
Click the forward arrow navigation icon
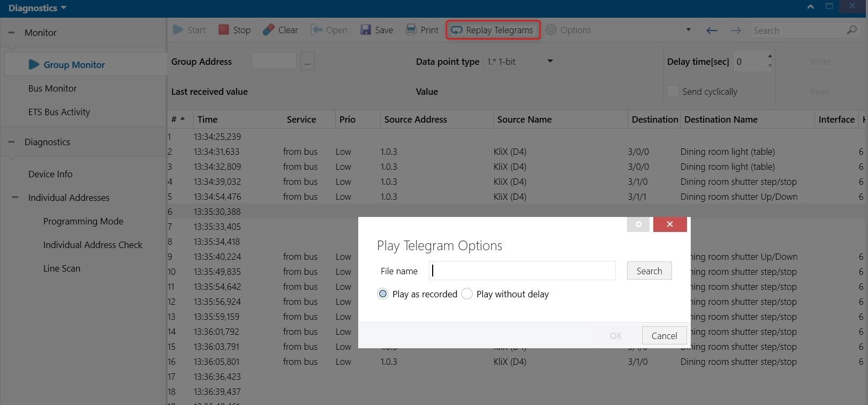(736, 31)
